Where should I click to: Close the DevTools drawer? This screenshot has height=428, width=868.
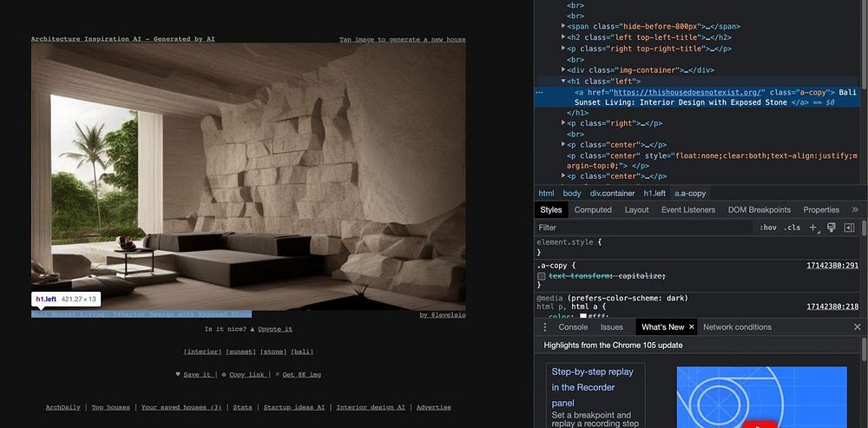pos(857,327)
